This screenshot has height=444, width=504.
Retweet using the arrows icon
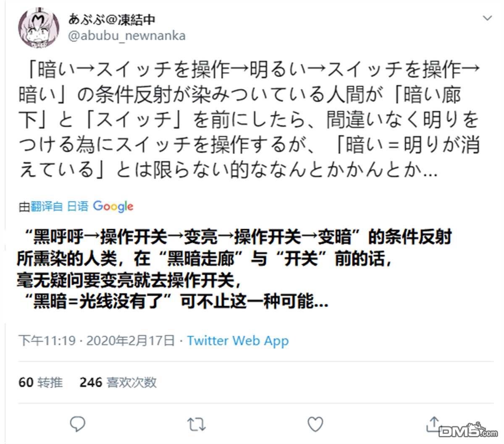pos(196,425)
